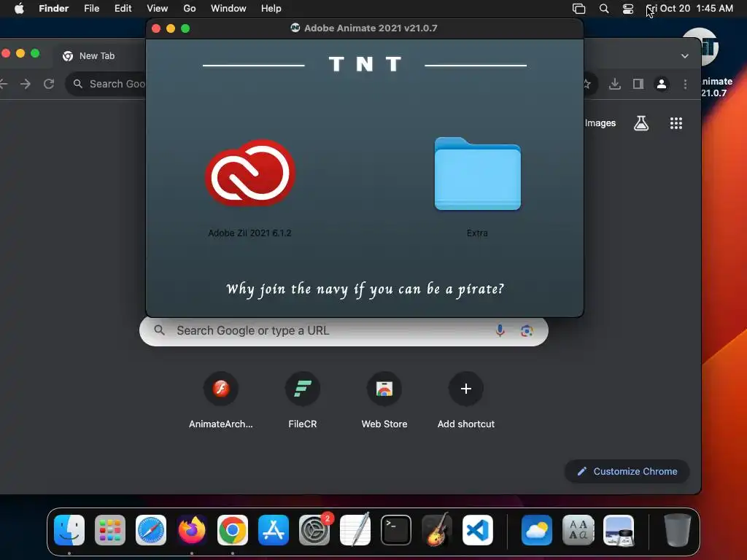Open the Apple menu

(19, 9)
